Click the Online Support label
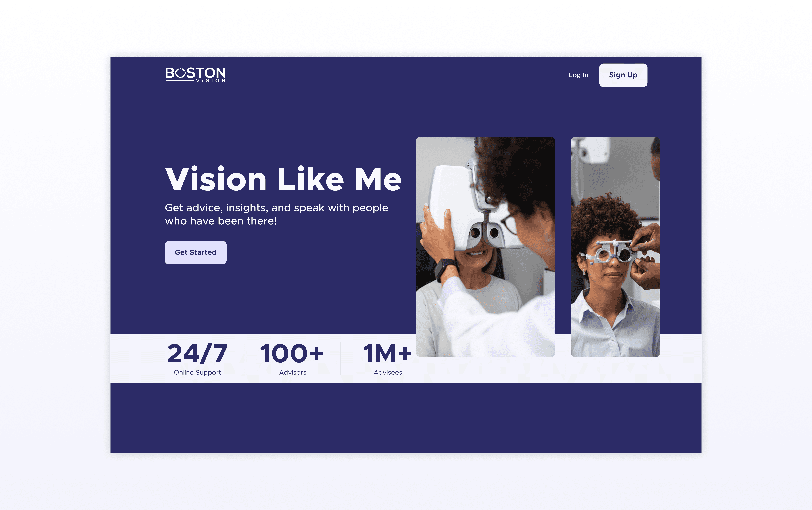 [x=197, y=373]
